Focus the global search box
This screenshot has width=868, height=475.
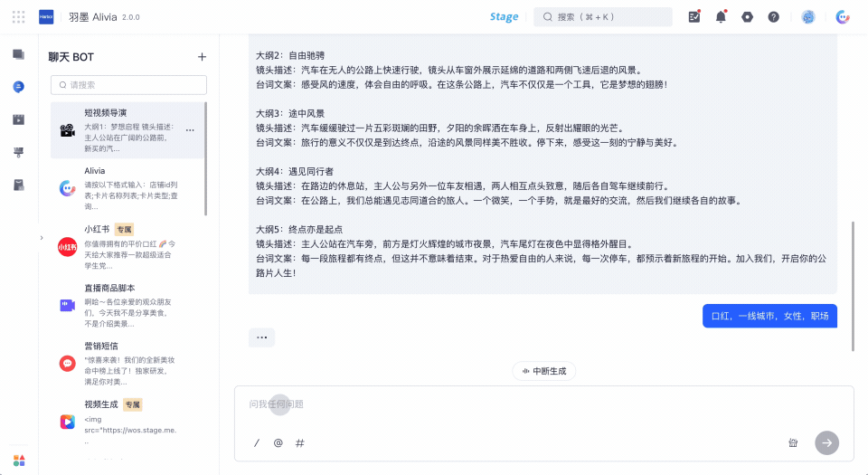pos(603,16)
